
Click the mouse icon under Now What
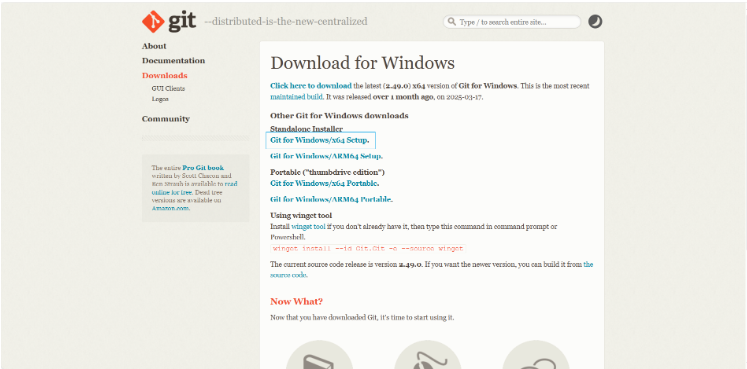pyautogui.click(x=427, y=355)
